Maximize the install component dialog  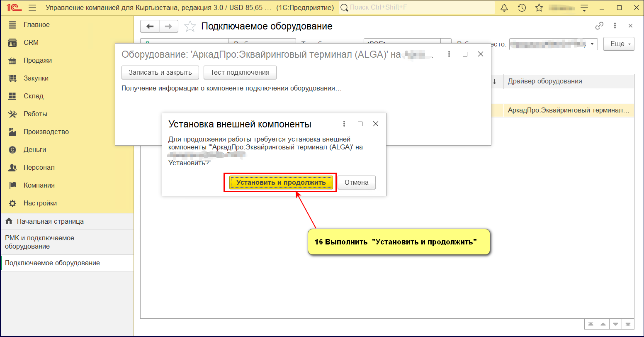[x=360, y=124]
